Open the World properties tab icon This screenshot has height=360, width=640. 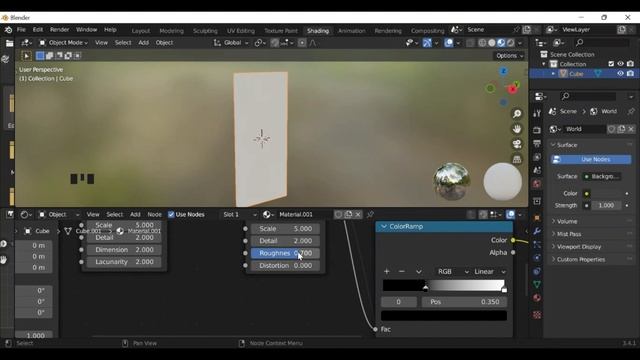point(537,184)
